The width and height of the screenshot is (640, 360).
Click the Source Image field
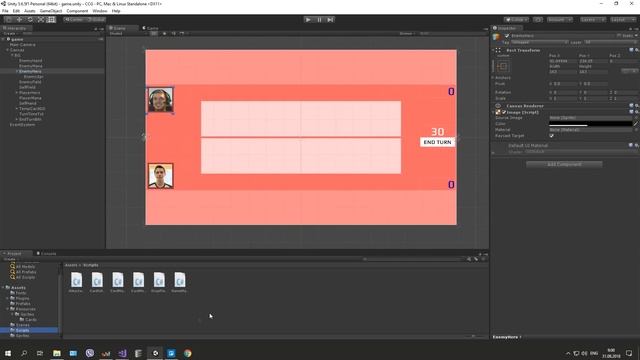click(x=591, y=118)
